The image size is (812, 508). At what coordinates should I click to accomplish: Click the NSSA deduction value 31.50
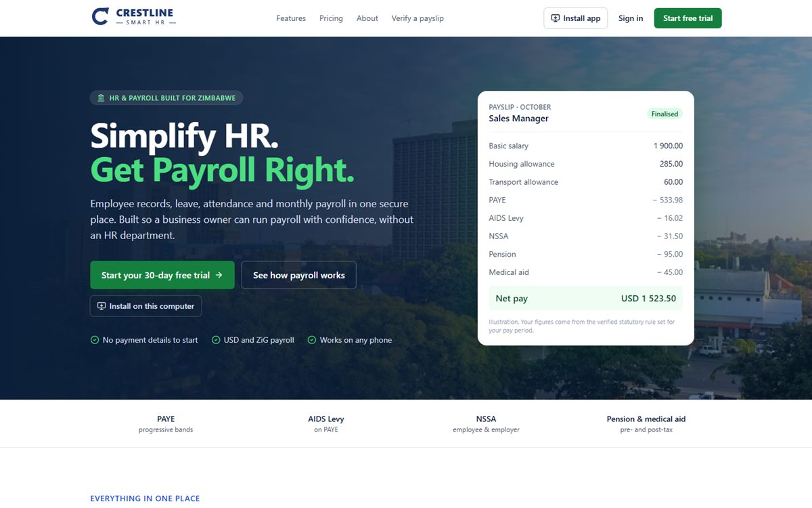click(670, 236)
